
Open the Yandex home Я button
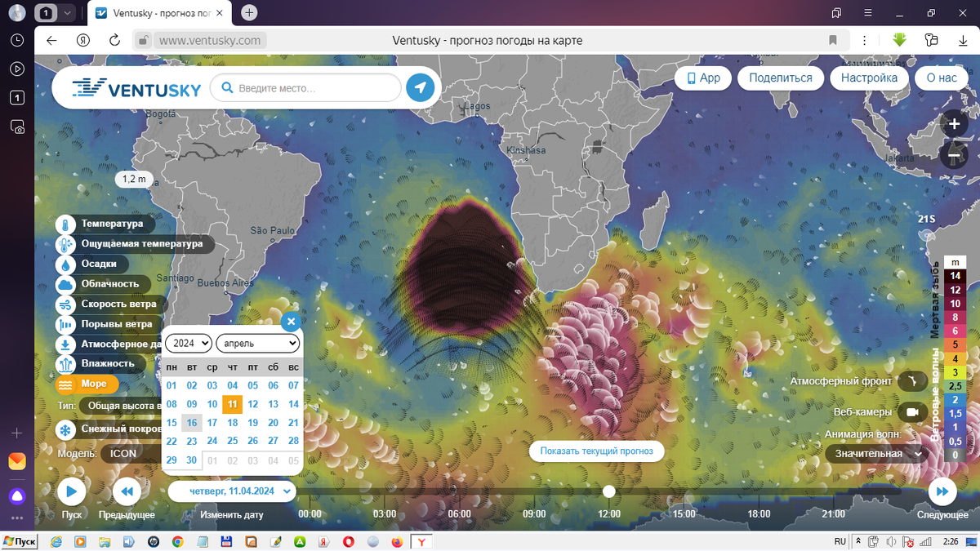(x=82, y=40)
